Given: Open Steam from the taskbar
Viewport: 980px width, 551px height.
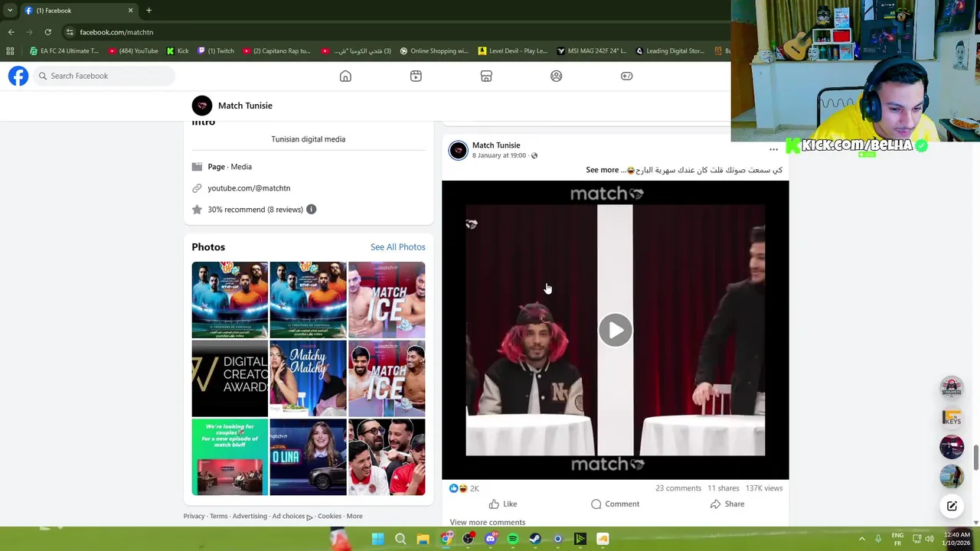Looking at the screenshot, I should 535,539.
